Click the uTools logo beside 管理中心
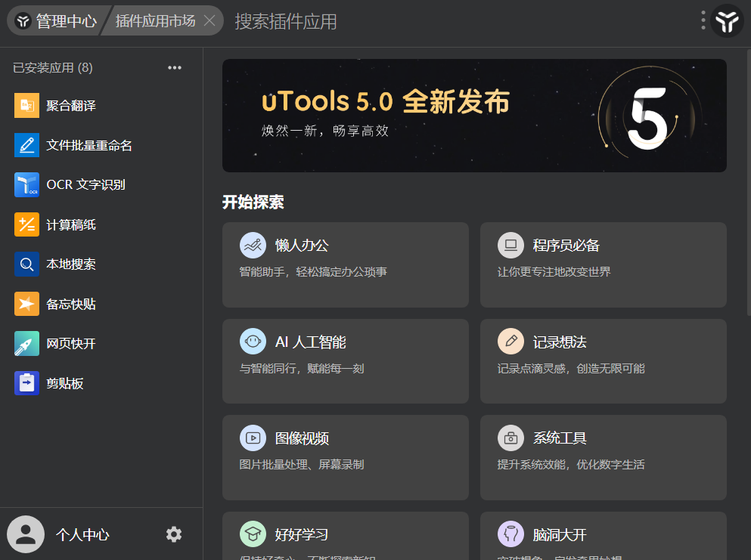Viewport: 751px width, 560px height. [x=23, y=21]
